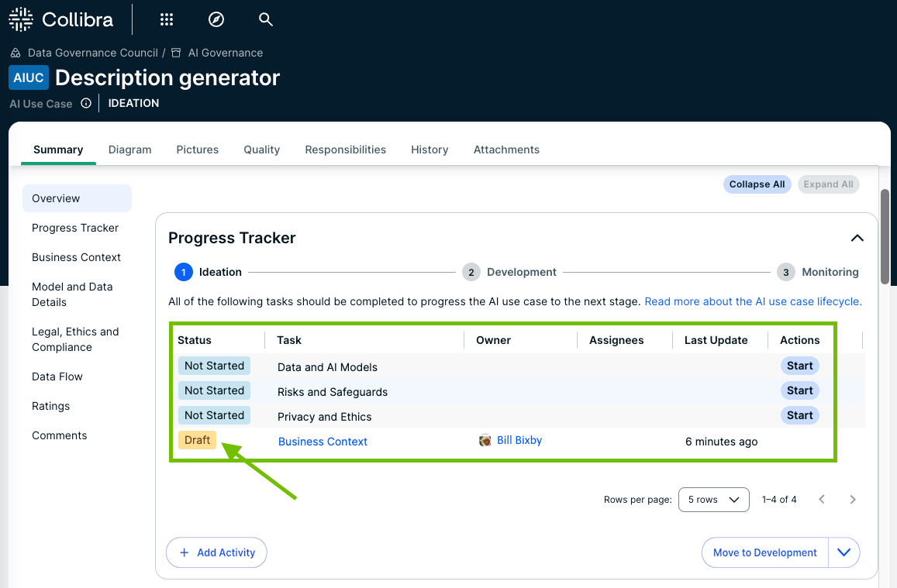897x588 pixels.
Task: Click the info icon beside AI Use Case
Action: click(86, 103)
